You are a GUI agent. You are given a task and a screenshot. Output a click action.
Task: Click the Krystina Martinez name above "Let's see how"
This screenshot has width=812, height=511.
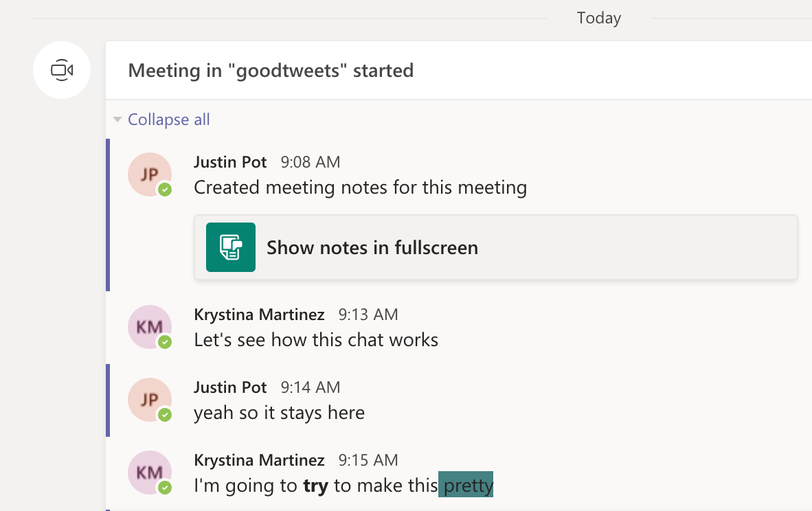tap(259, 315)
